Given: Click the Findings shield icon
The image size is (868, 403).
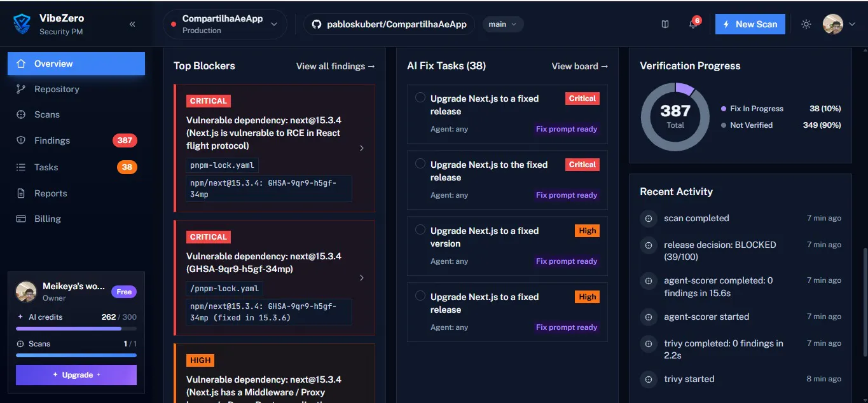Looking at the screenshot, I should (x=21, y=140).
